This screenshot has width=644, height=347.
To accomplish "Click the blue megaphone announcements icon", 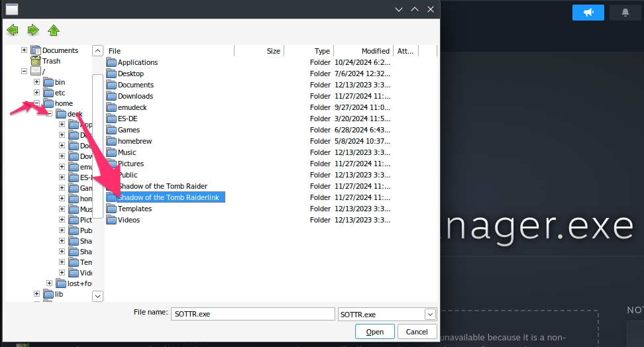I will click(588, 13).
